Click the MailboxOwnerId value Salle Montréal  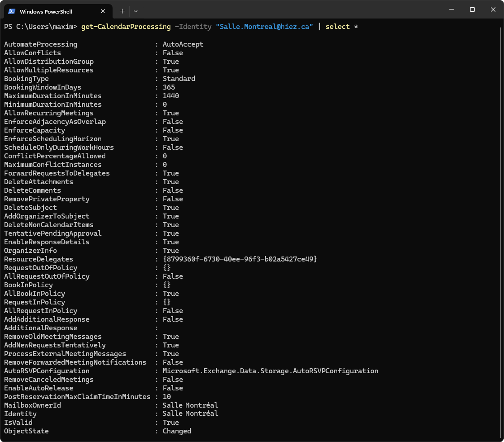pyautogui.click(x=190, y=405)
